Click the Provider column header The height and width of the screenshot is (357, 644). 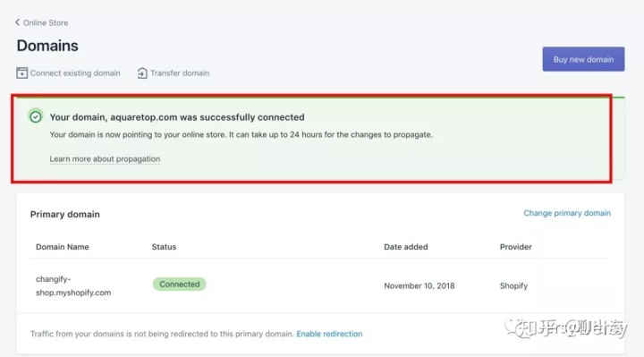pyautogui.click(x=515, y=247)
